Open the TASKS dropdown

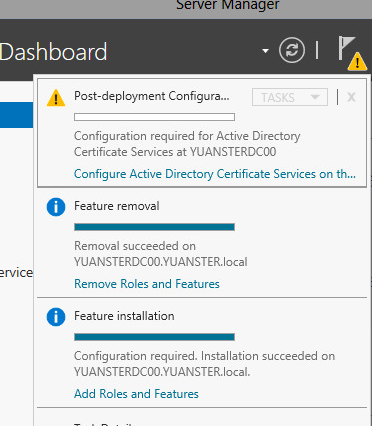[x=290, y=97]
